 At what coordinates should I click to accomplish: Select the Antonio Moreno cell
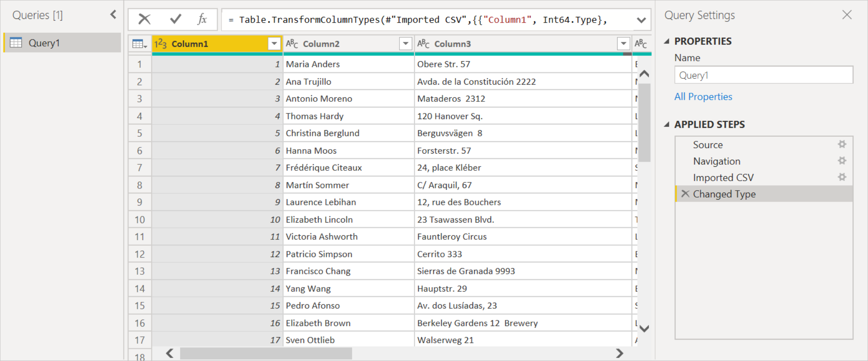click(x=349, y=99)
